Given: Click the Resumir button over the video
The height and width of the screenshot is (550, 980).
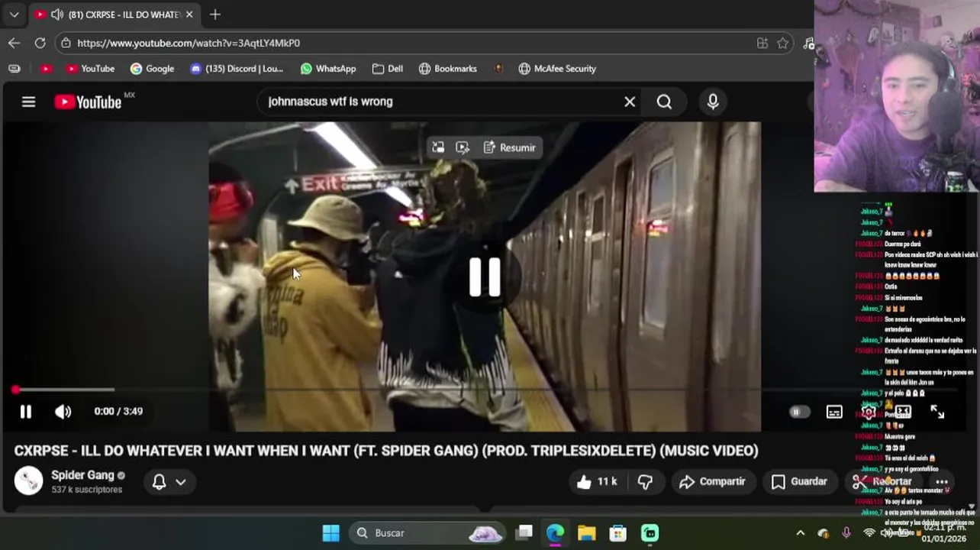Looking at the screenshot, I should [510, 147].
